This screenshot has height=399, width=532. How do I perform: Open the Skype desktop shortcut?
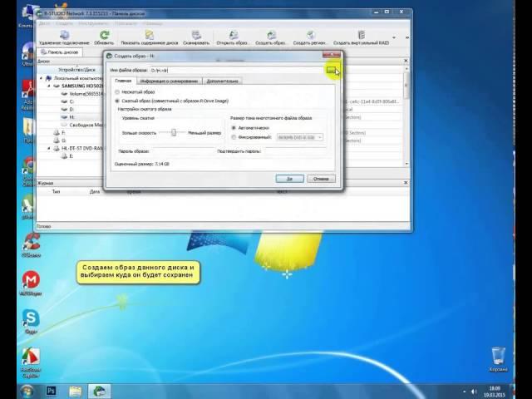point(31,322)
